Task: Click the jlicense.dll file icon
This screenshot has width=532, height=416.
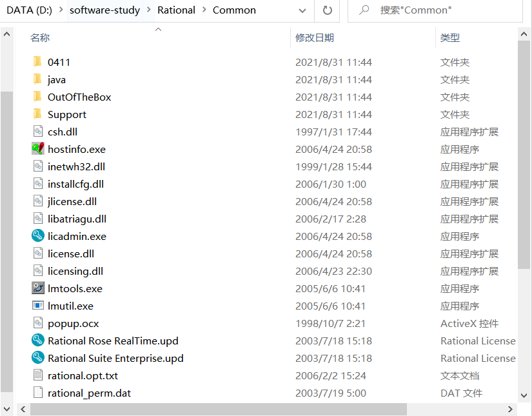Action: (38, 201)
